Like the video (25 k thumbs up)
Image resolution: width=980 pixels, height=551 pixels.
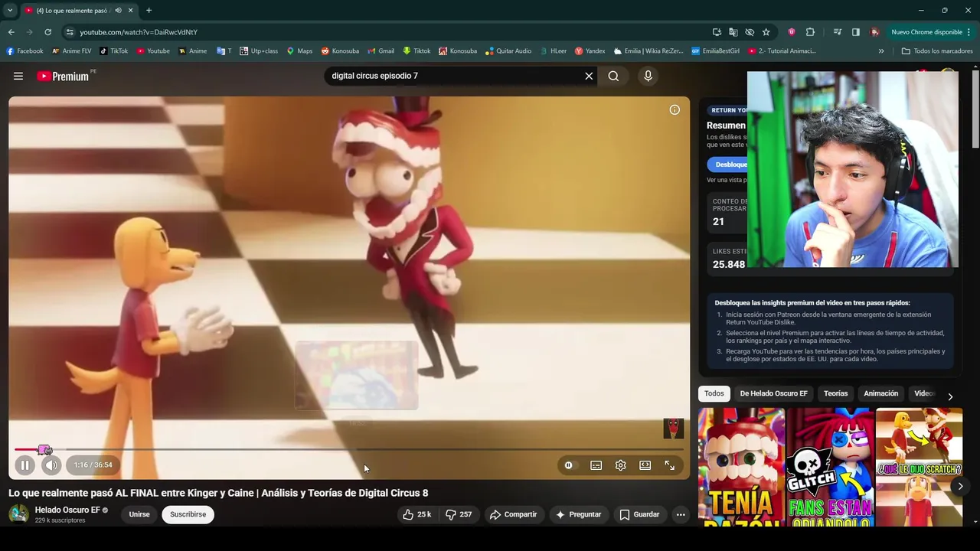pos(417,514)
